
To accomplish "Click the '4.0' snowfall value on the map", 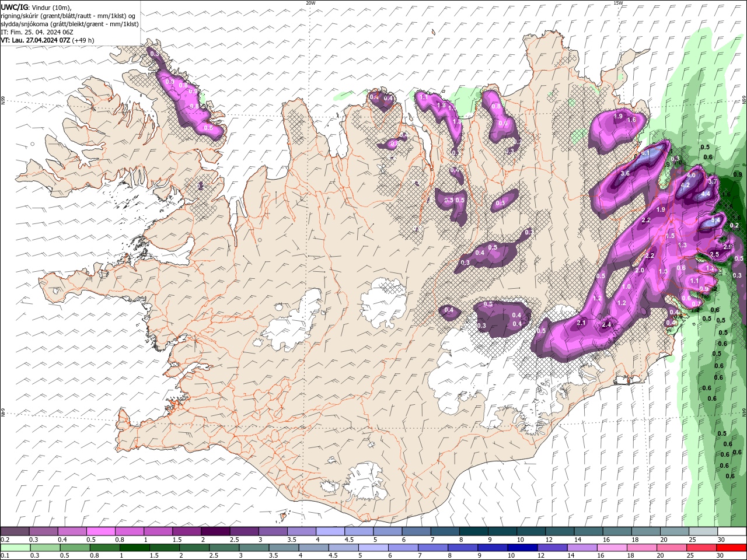I will (691, 175).
